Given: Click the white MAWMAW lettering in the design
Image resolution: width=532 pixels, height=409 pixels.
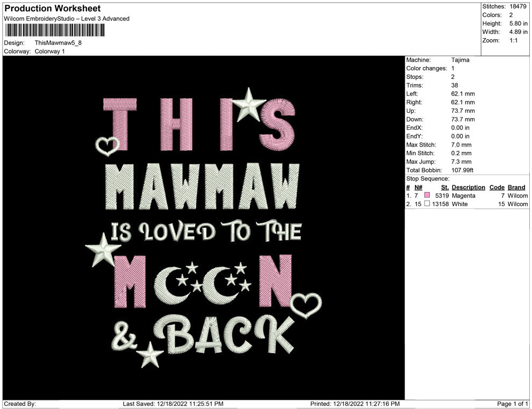Looking at the screenshot, I should pos(203,186).
